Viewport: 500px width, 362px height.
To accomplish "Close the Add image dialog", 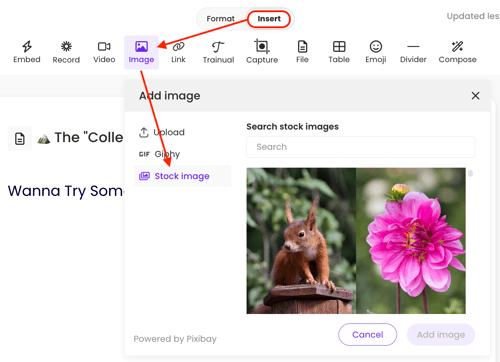I will coord(475,96).
